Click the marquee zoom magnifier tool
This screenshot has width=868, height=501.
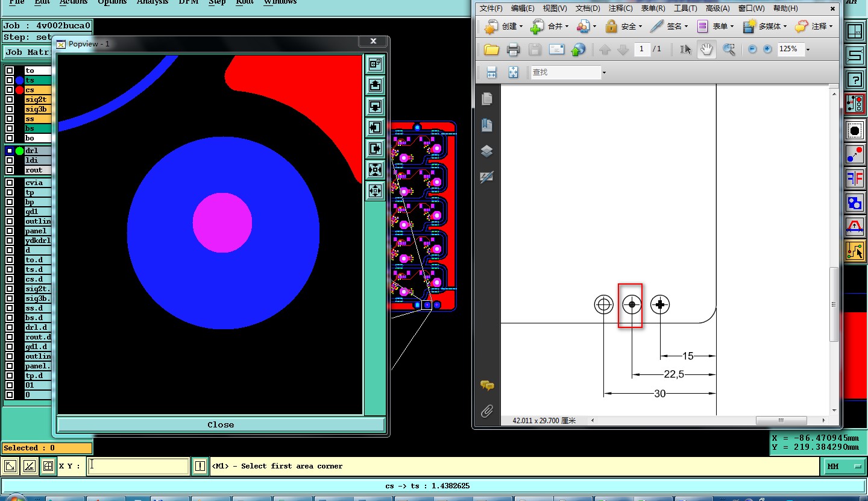click(x=729, y=49)
